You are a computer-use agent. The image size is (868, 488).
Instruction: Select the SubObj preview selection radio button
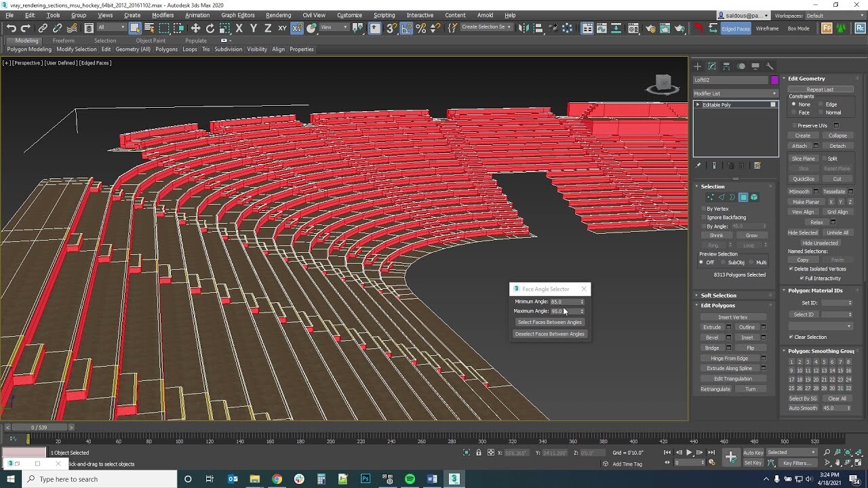[723, 261]
